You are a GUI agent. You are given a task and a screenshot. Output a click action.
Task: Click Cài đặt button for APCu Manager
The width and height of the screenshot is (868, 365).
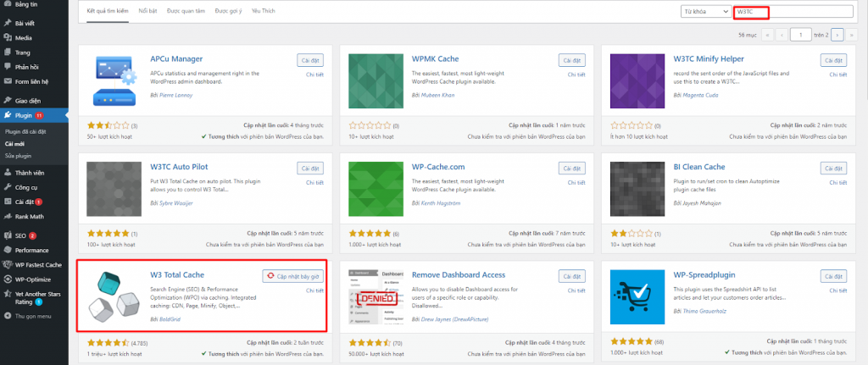click(x=310, y=60)
